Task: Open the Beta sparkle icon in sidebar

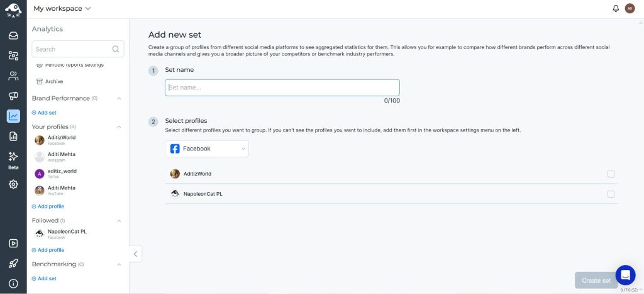Action: click(x=13, y=157)
